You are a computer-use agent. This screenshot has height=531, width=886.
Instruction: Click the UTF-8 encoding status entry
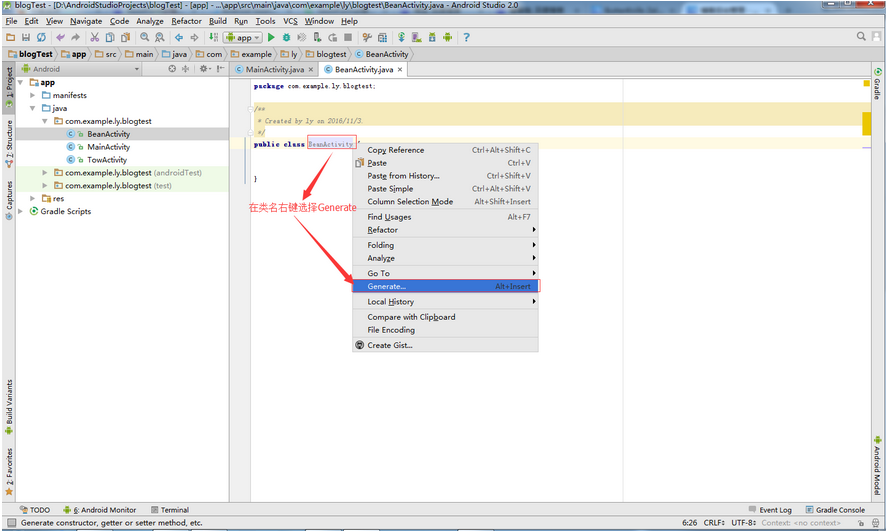(744, 523)
